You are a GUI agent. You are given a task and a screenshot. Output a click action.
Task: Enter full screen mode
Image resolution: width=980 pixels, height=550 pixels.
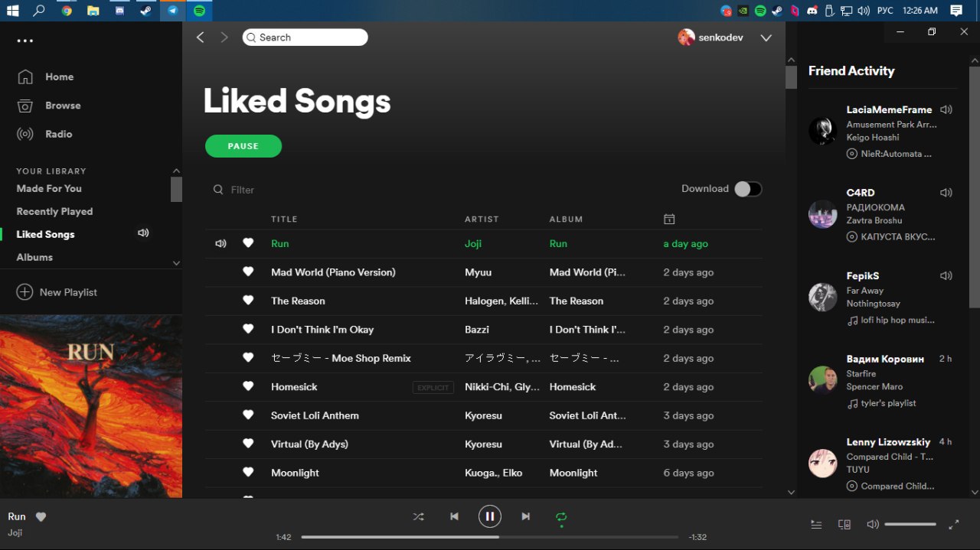tap(954, 524)
